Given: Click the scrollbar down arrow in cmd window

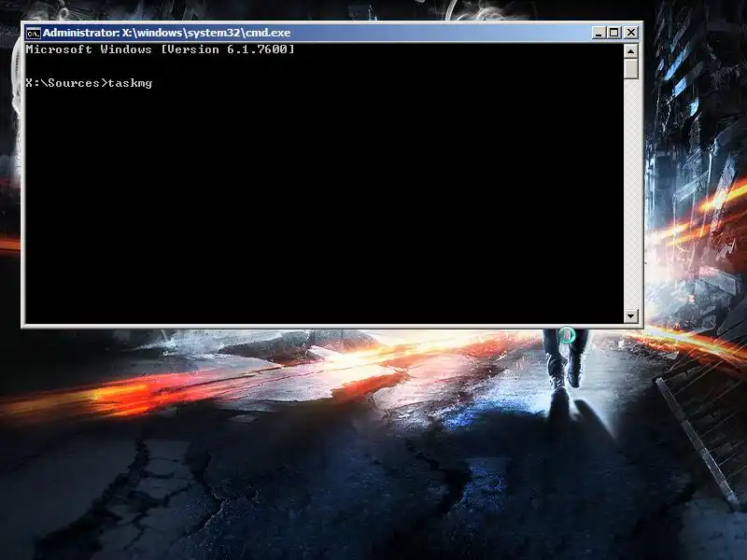Looking at the screenshot, I should [631, 315].
